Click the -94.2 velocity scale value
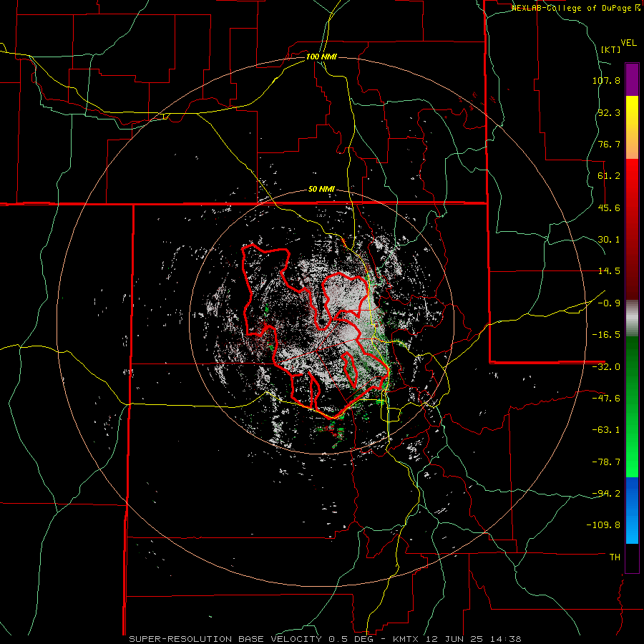The image size is (644, 644). click(x=606, y=493)
